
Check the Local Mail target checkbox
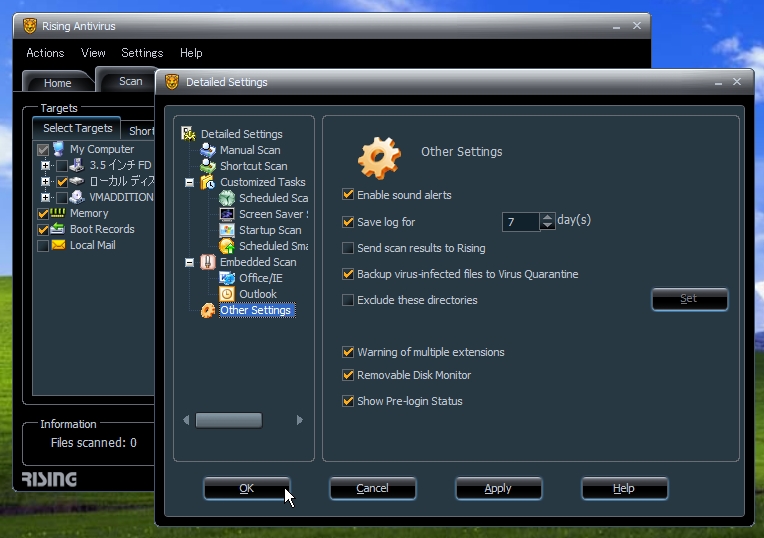[43, 246]
